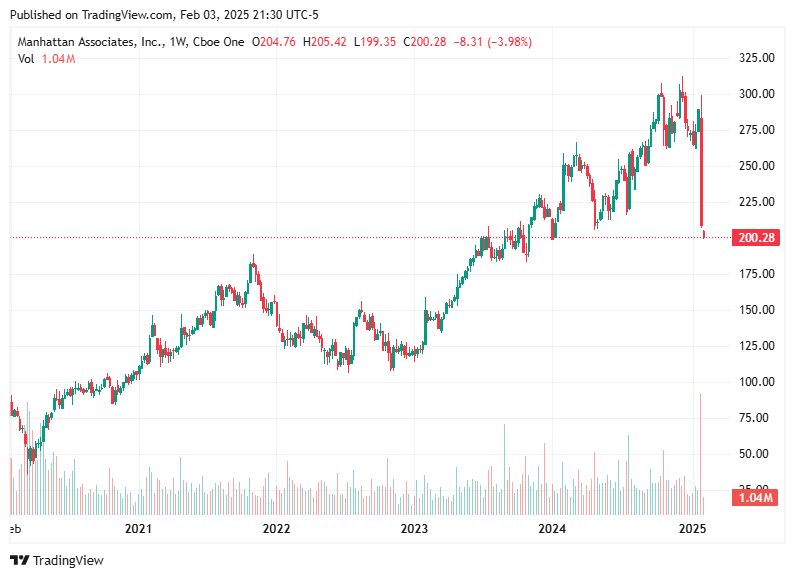Click the 325.00 price axis label
This screenshot has width=795, height=578.
click(756, 58)
